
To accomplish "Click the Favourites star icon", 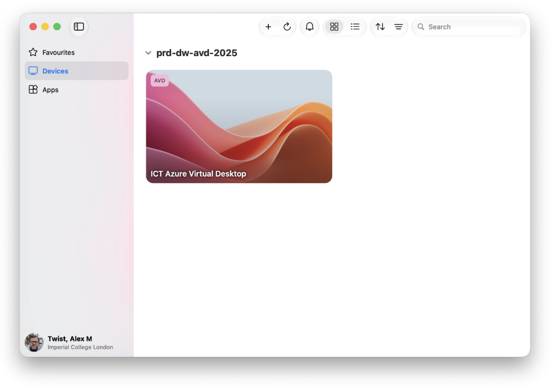I will pyautogui.click(x=33, y=52).
